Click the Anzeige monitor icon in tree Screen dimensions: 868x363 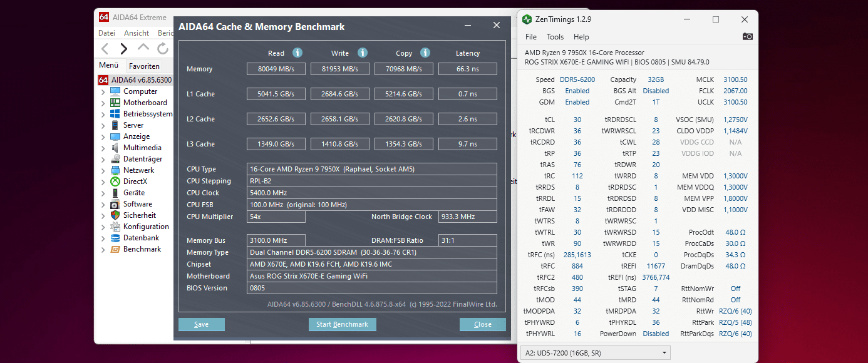pos(115,136)
